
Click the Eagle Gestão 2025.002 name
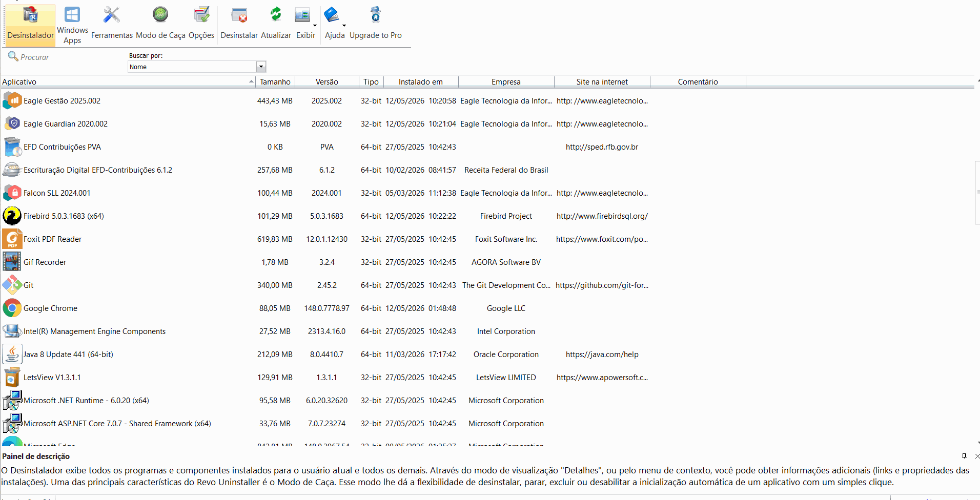pos(62,101)
